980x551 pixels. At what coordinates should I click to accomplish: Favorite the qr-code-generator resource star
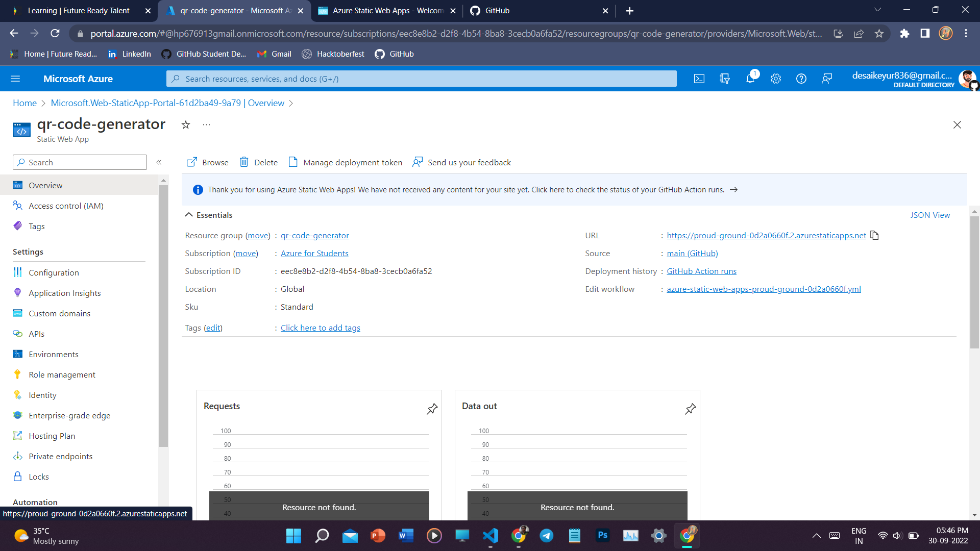186,125
